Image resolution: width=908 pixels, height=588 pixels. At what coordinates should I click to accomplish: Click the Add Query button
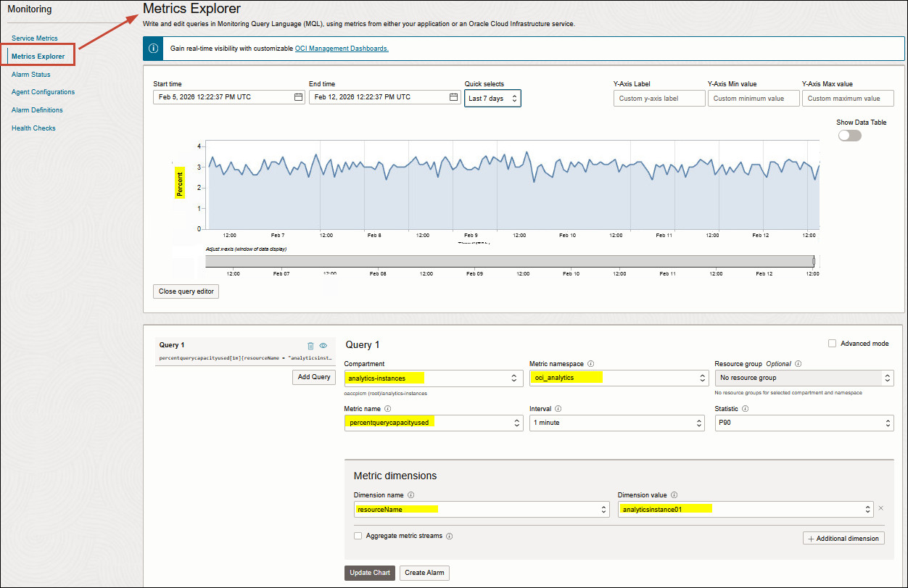click(x=313, y=376)
